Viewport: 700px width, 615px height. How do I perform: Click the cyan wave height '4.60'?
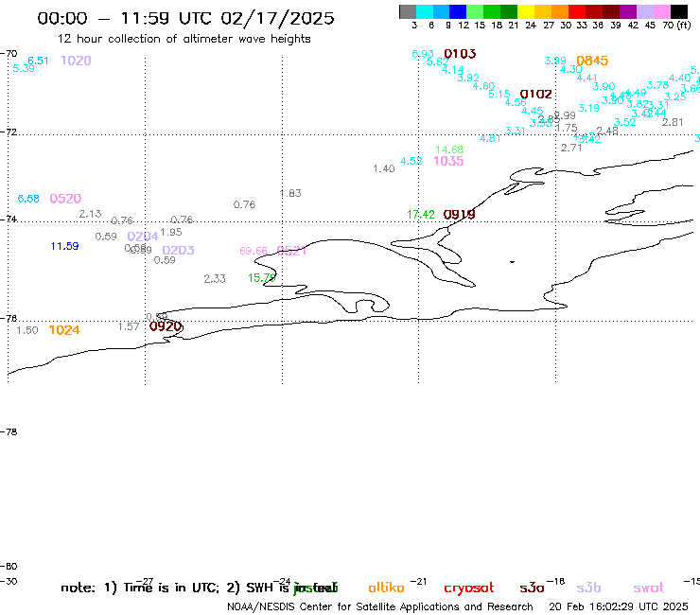484,86
